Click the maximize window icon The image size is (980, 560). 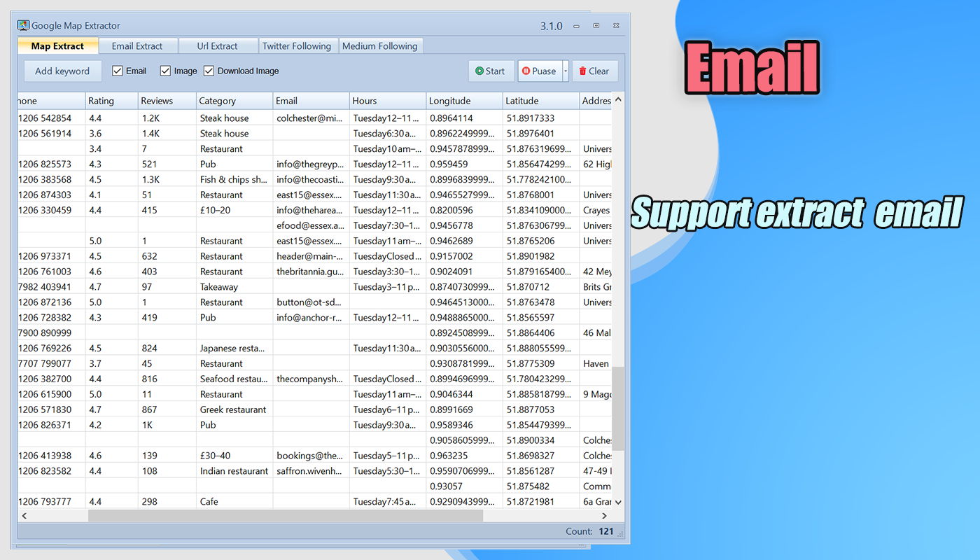pyautogui.click(x=596, y=26)
